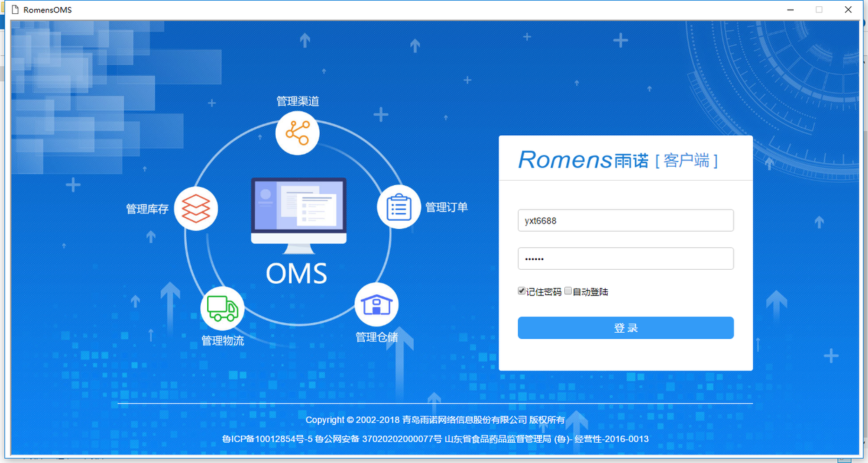Screen dimensions: 868x463
Task: Click the 管理渠道 share icon
Action: [297, 132]
